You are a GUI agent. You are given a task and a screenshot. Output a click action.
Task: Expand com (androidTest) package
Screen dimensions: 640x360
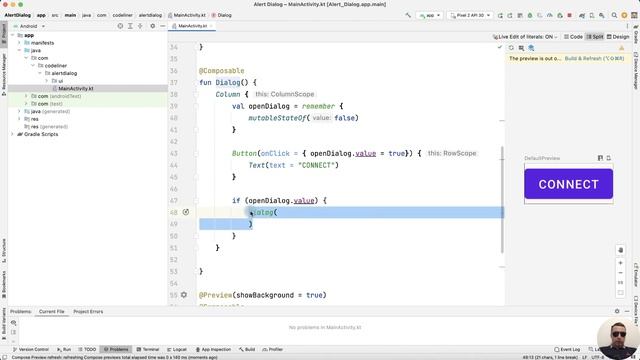pos(26,96)
